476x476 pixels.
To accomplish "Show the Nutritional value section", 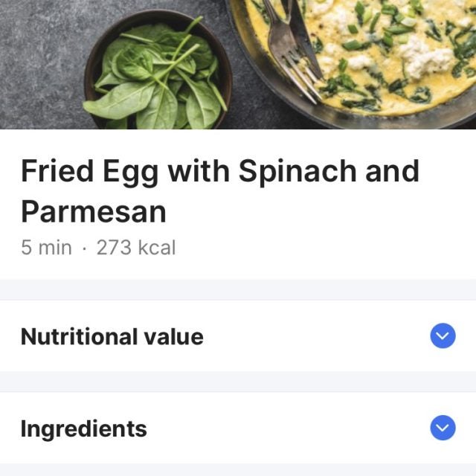I will pos(238,337).
